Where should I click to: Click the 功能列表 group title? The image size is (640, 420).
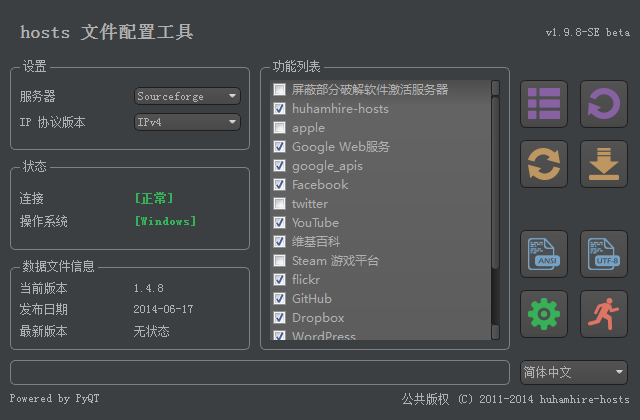click(297, 66)
